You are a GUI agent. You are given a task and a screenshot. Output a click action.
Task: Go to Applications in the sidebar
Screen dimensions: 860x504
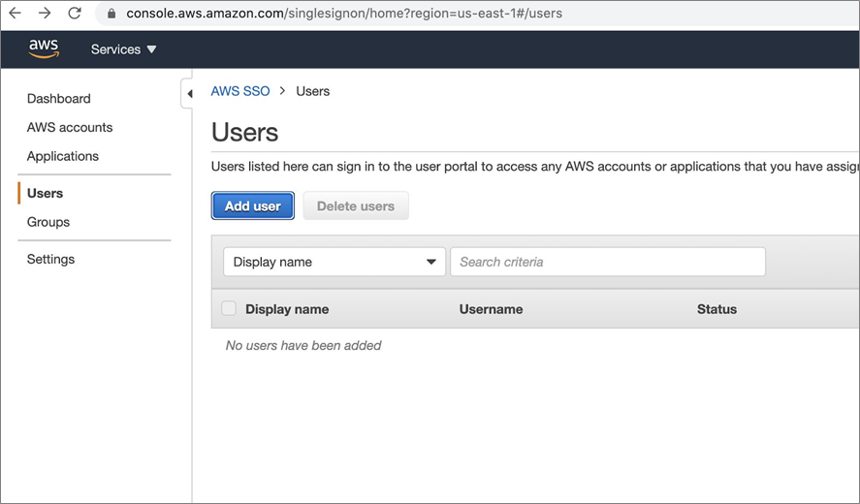click(62, 156)
